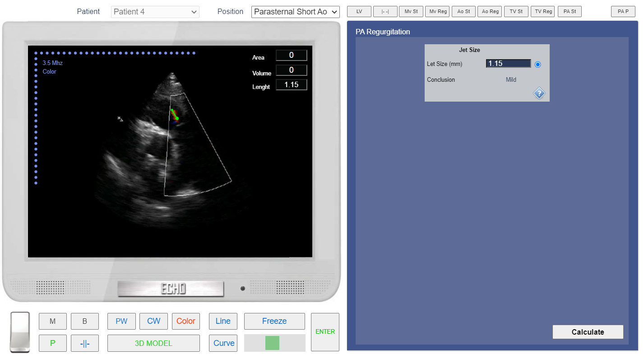Viewport: 644px width, 359px height.
Task: Switch to the LV measurement tab
Action: [x=359, y=12]
